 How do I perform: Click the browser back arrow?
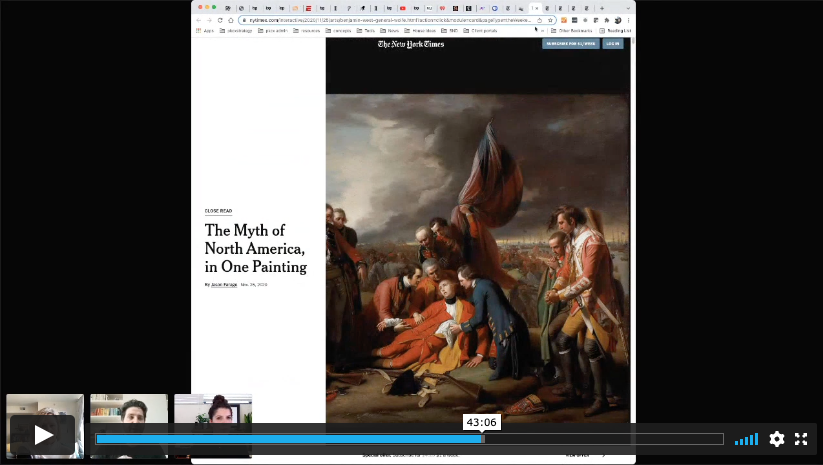pyautogui.click(x=198, y=20)
